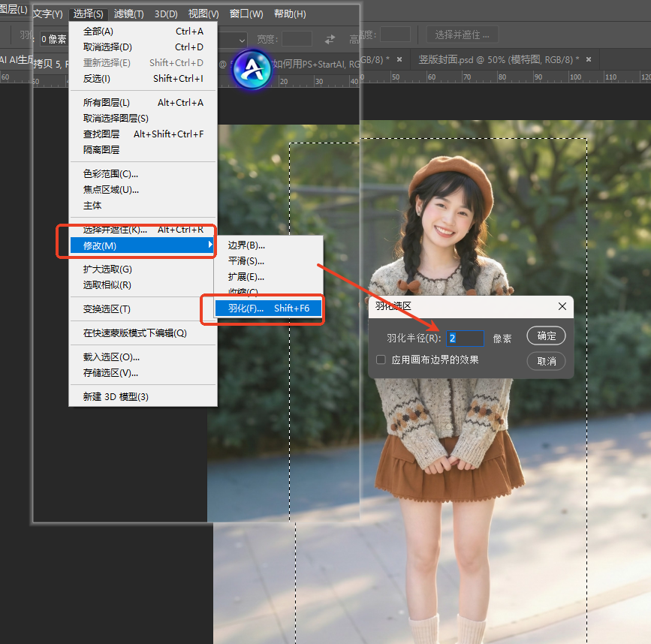Image resolution: width=651 pixels, height=644 pixels.
Task: Choose 边界(B)... in the 修改 submenu
Action: (x=246, y=245)
